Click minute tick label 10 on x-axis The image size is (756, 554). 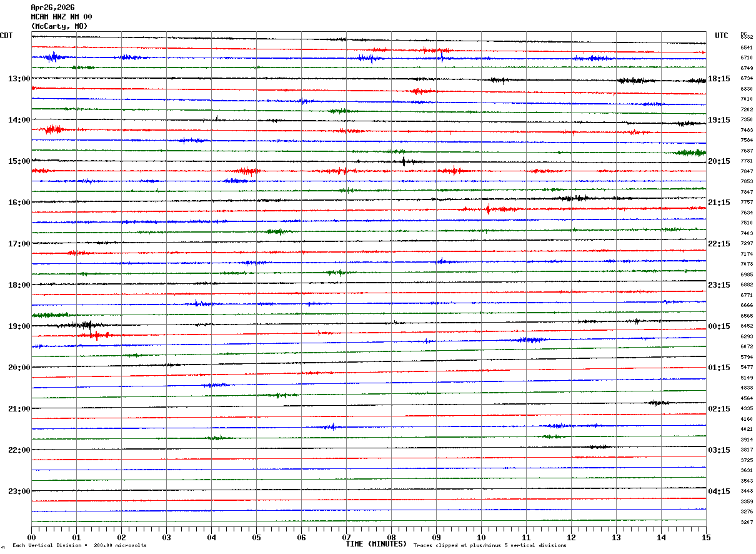pyautogui.click(x=481, y=537)
